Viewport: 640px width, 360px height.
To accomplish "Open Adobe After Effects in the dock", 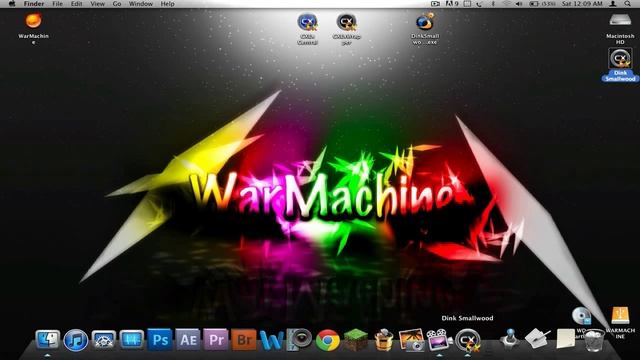I will coord(188,340).
